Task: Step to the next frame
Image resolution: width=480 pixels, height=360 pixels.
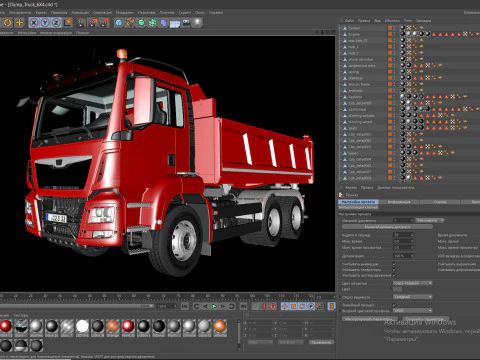Action: point(223,306)
